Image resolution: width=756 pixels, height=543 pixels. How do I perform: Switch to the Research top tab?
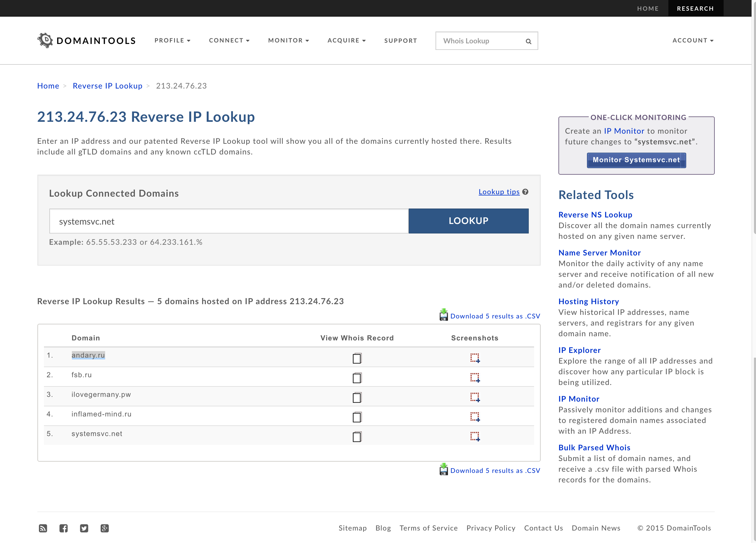point(695,8)
